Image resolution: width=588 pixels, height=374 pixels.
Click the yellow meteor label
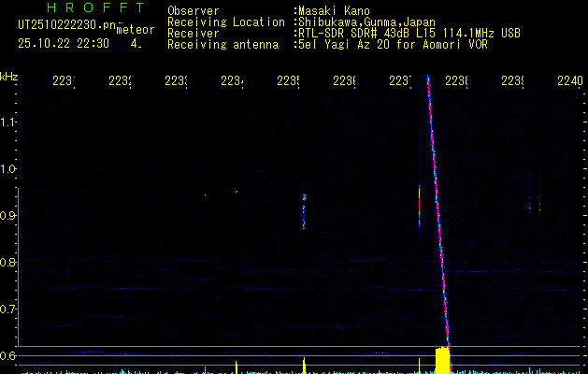135,30
